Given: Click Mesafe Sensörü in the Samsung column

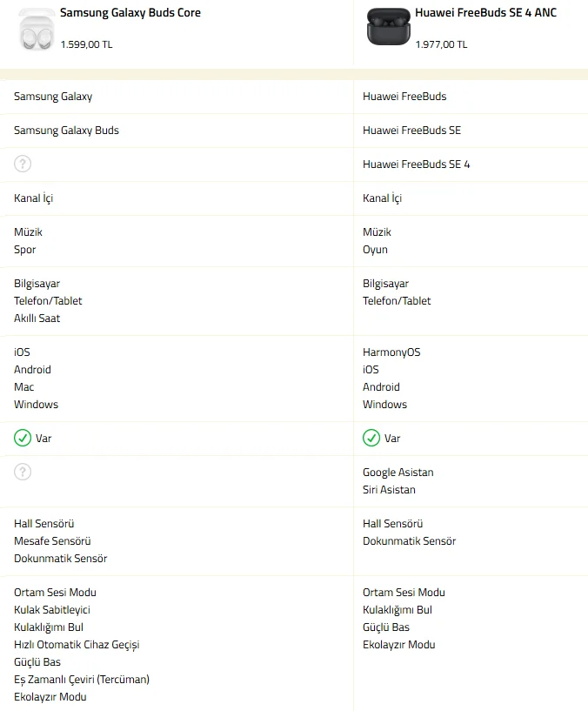Looking at the screenshot, I should (x=52, y=541).
